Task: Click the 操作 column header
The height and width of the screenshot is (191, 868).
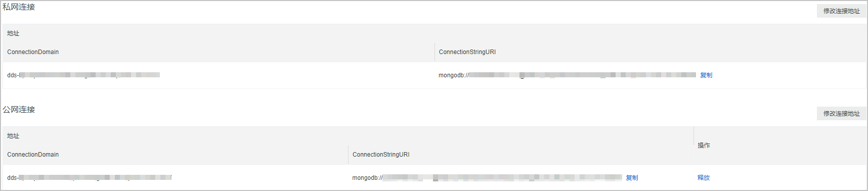Action: [704, 146]
